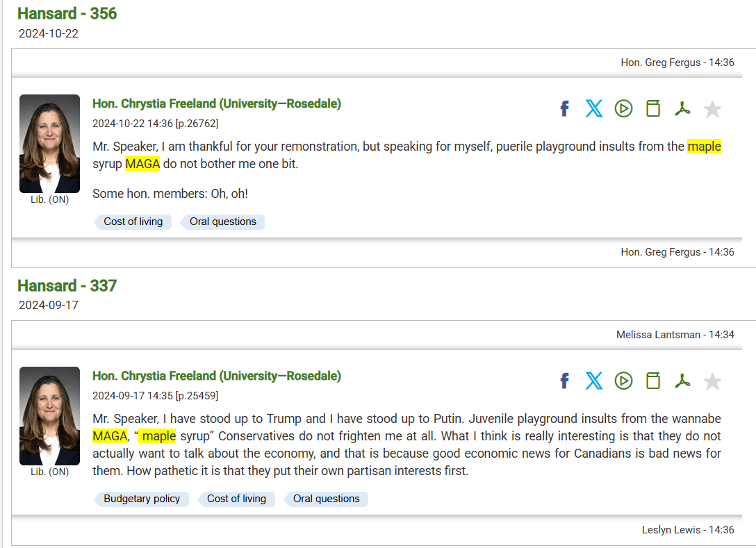Open Chrystia Freeland's name link in the 2024-09-17 entry
The width and height of the screenshot is (756, 548).
217,376
